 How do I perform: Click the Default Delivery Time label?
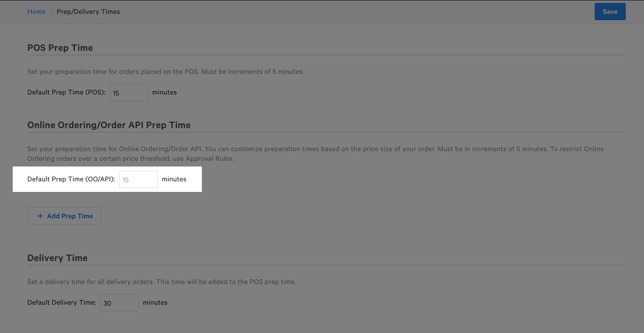coord(62,303)
